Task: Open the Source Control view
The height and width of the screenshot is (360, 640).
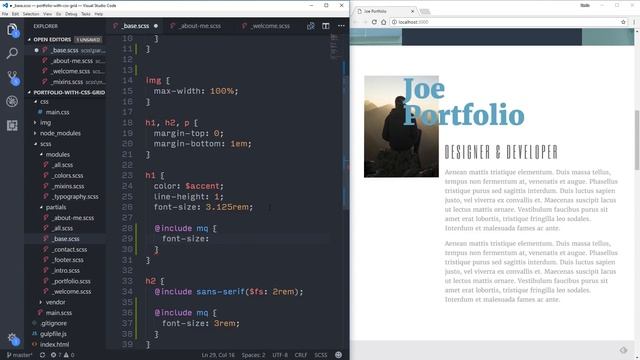Action: click(12, 77)
